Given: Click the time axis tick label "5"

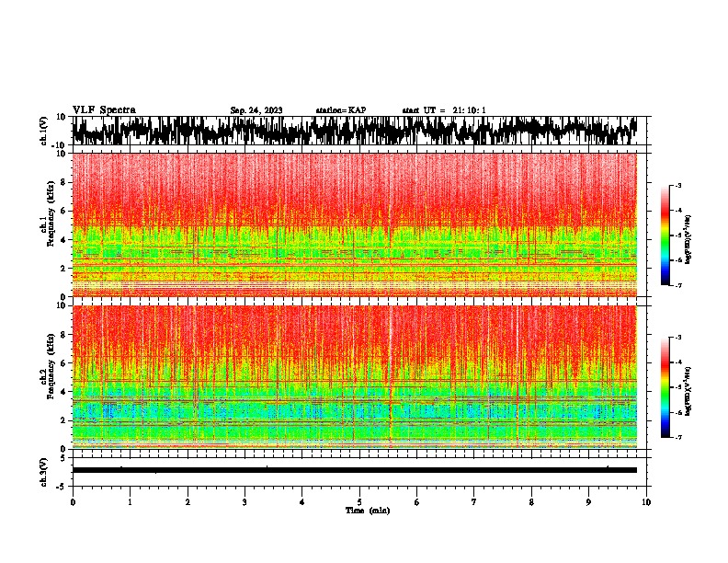Looking at the screenshot, I should pos(359,502).
